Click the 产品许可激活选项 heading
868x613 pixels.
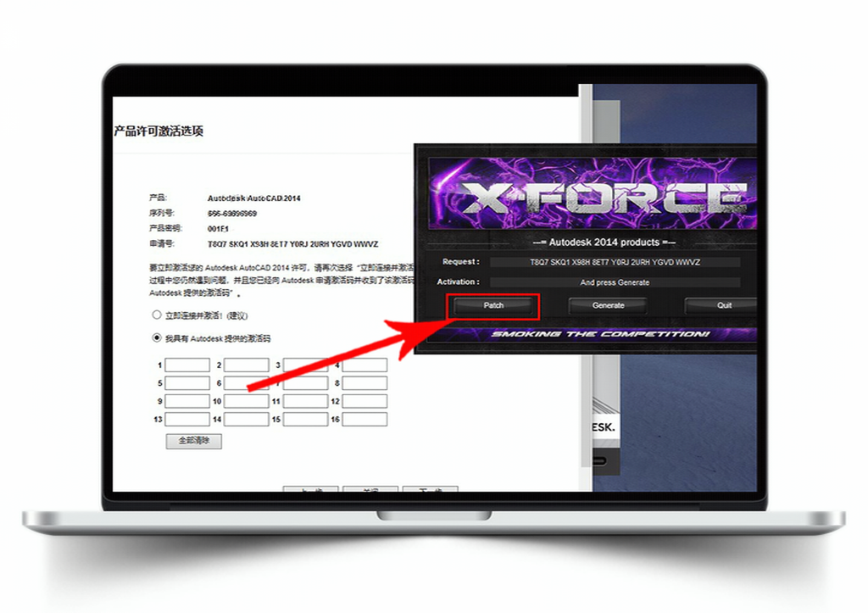point(159,131)
